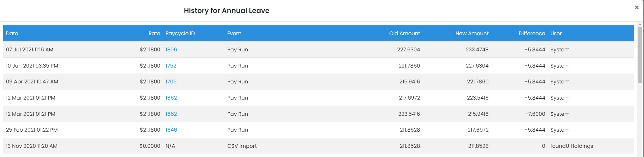
Task: Select the Old Amount column header
Action: coord(404,33)
